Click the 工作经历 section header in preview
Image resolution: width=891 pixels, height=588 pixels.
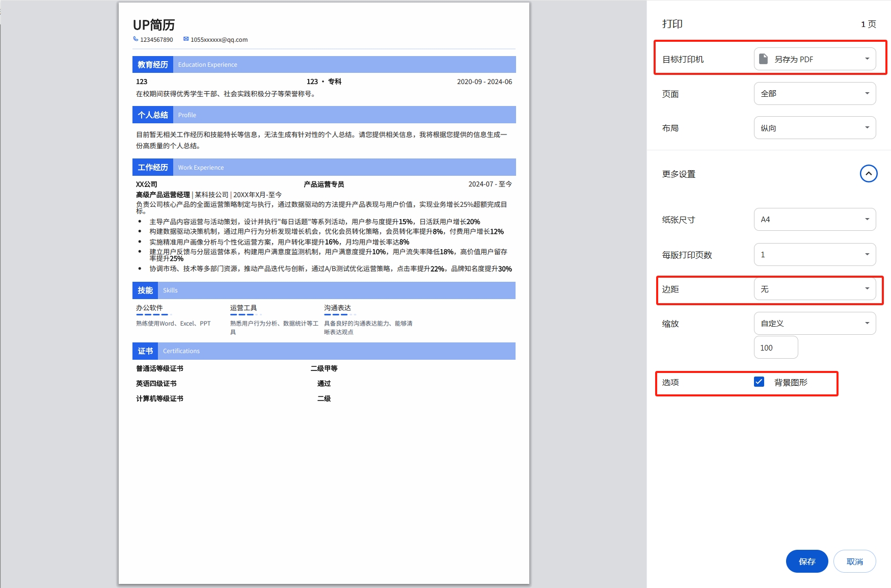pos(153,168)
